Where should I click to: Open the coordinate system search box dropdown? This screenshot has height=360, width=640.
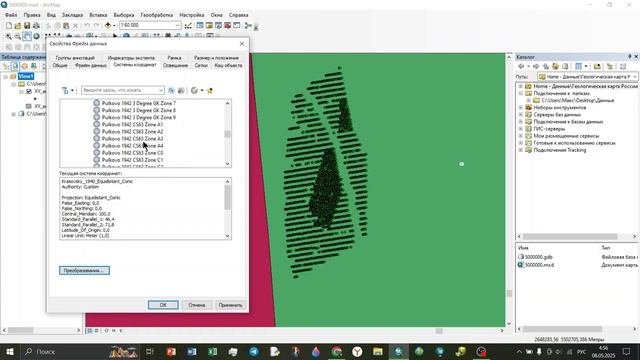pos(161,90)
